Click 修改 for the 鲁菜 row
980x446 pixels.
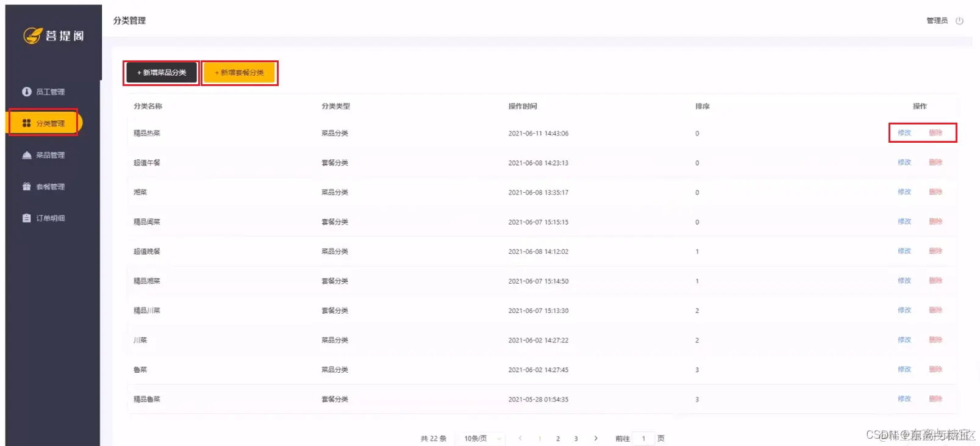pos(904,369)
